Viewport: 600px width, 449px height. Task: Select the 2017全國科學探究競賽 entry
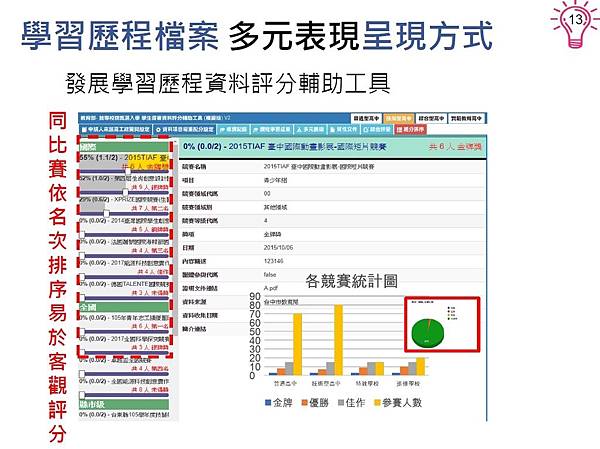click(x=124, y=343)
